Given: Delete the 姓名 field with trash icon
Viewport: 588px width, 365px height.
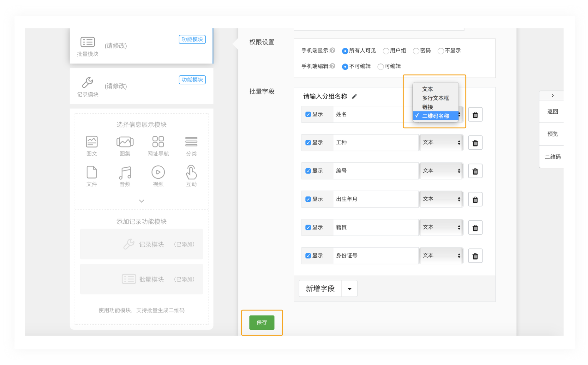Looking at the screenshot, I should point(475,115).
